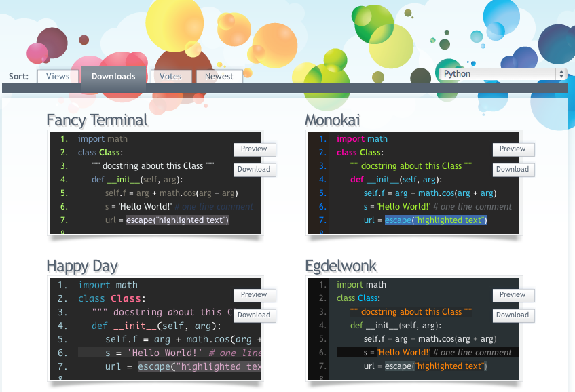Download the Fancy Terminal theme
The image size is (575, 392).
click(x=254, y=170)
